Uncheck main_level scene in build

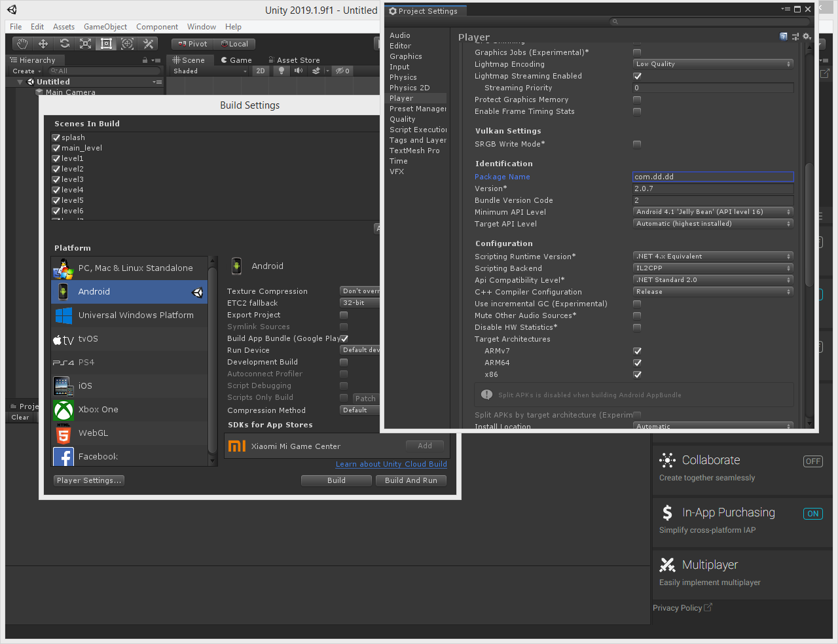[56, 149]
